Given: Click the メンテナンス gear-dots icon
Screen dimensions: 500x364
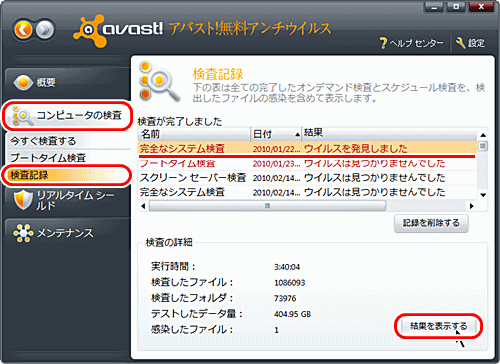Looking at the screenshot, I should click(23, 233).
